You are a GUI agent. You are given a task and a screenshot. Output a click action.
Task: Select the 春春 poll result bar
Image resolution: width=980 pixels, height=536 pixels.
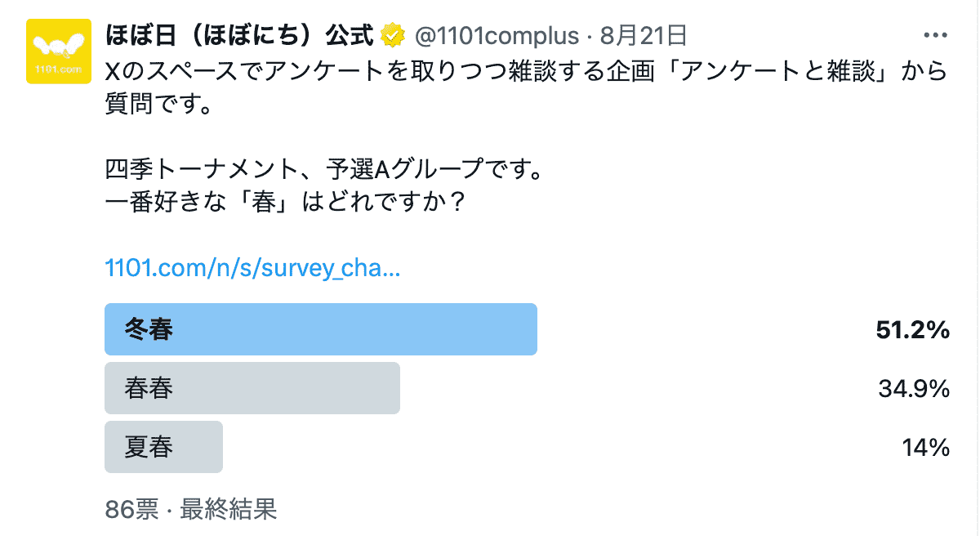point(252,388)
